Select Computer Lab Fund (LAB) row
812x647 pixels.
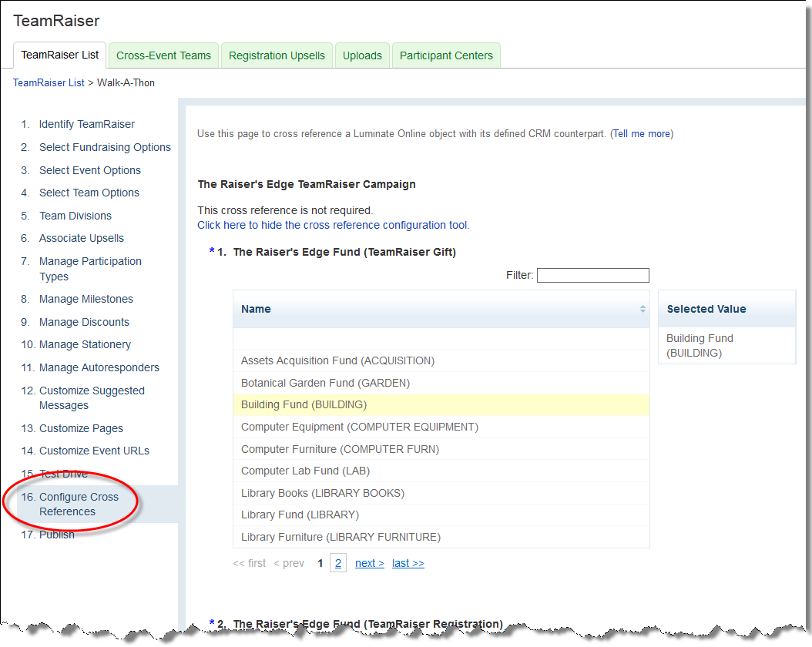tap(441, 471)
